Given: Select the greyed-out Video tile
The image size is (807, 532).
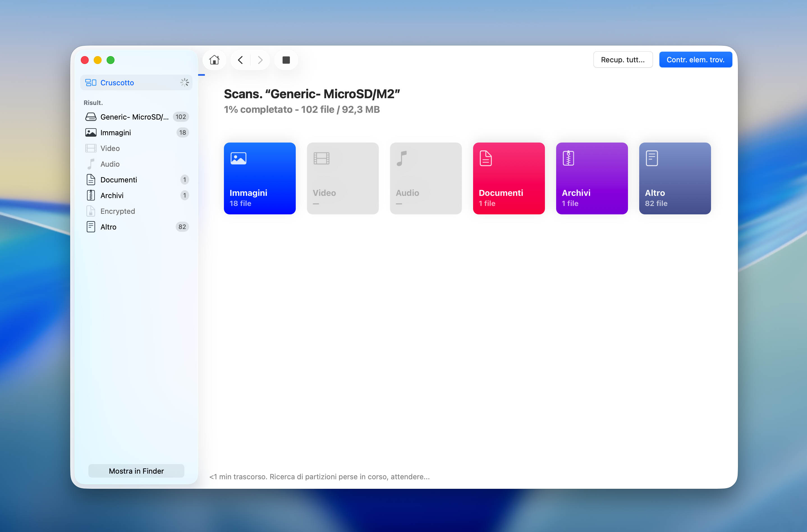Looking at the screenshot, I should coord(343,178).
